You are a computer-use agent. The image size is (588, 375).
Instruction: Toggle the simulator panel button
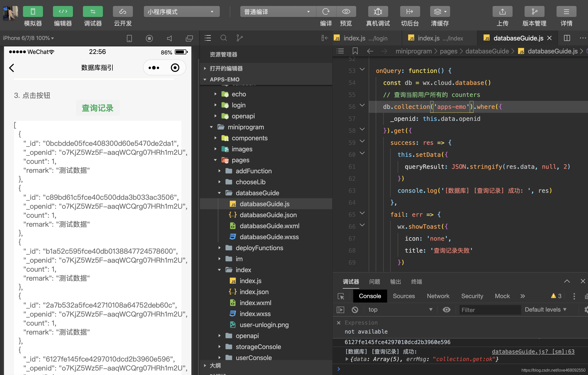click(x=33, y=12)
